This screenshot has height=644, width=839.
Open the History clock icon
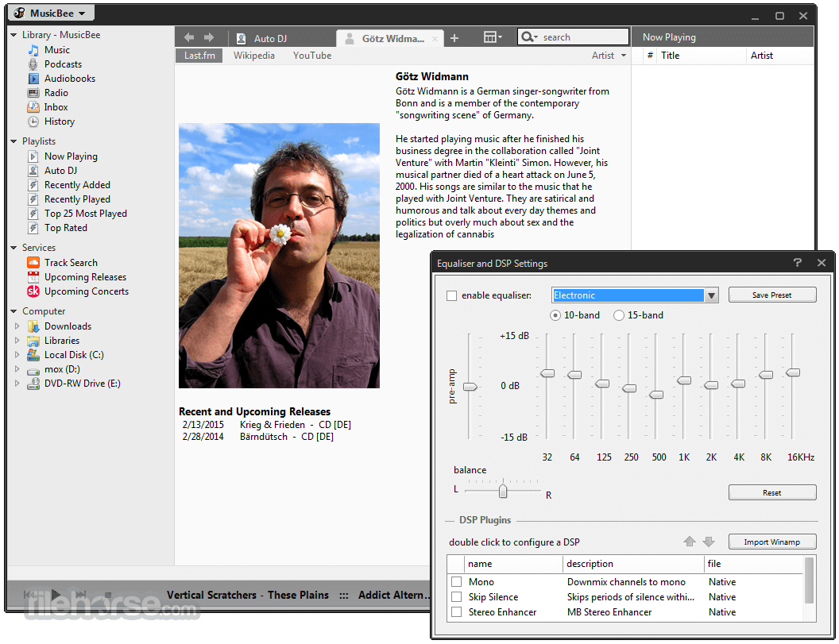[x=33, y=121]
